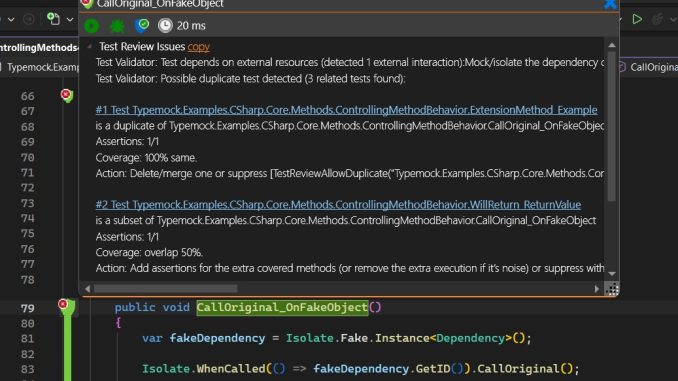Viewport: 678px width, 381px height.
Task: Click the greyed navigate forward arrow
Action: (29, 19)
